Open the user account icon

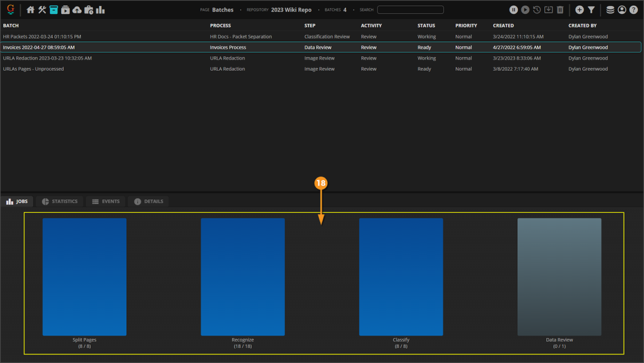(622, 10)
